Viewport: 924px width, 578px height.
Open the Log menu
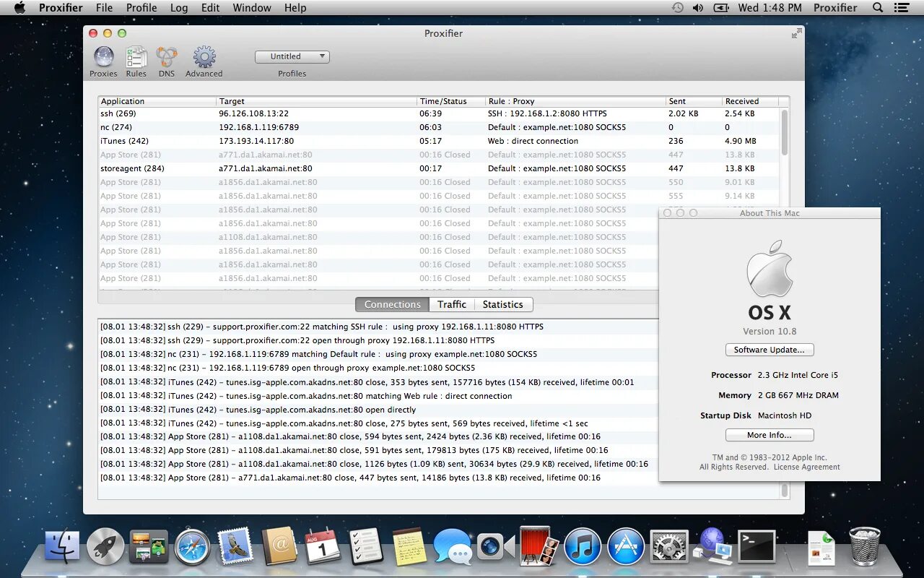(x=179, y=8)
